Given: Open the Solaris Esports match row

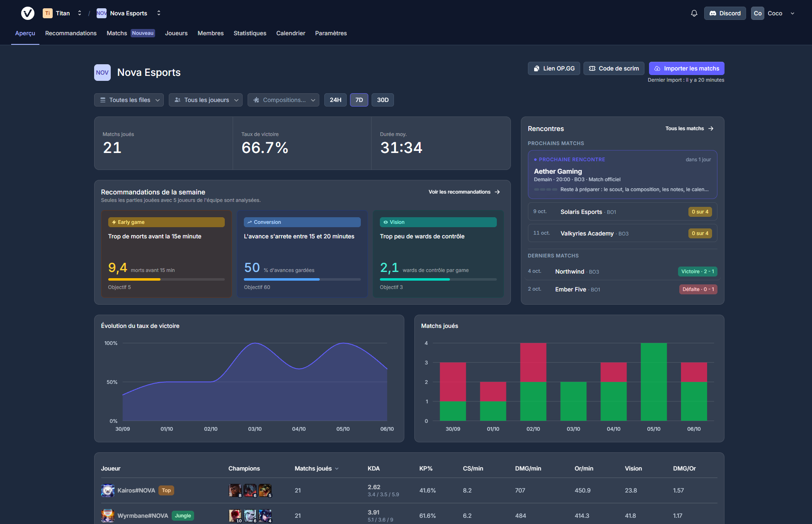Looking at the screenshot, I should click(x=622, y=212).
